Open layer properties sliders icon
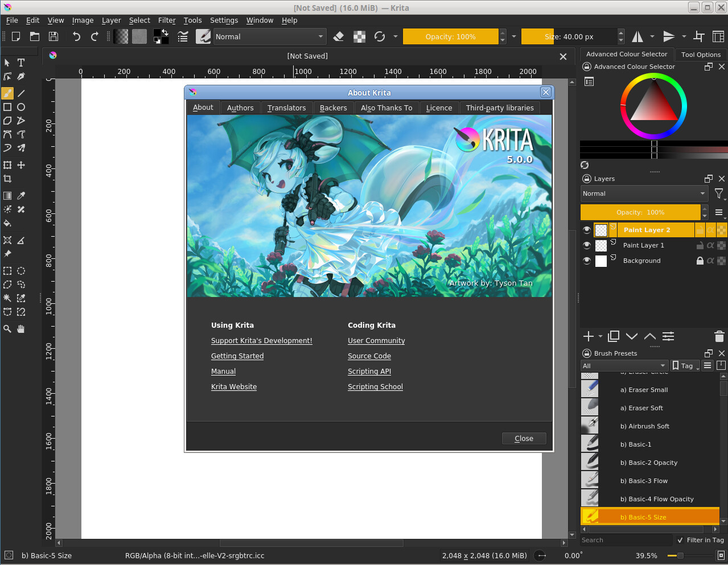 (x=668, y=336)
